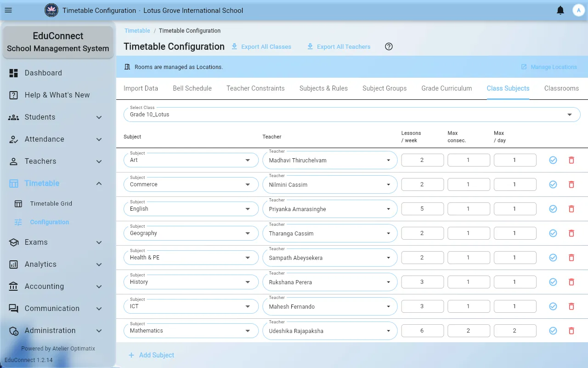Confirm the English subject row
The width and height of the screenshot is (588, 368).
coord(553,209)
